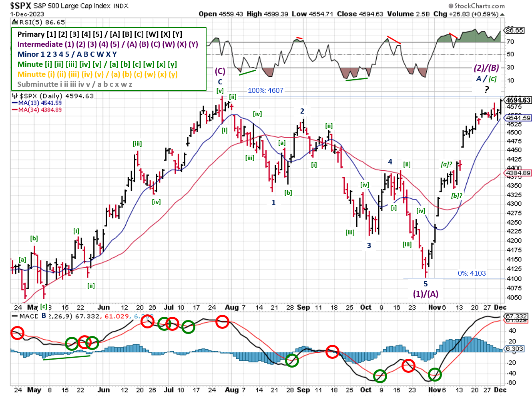This screenshot has width=532, height=396.
Task: Click the '?' label above latest price
Action: click(x=487, y=90)
